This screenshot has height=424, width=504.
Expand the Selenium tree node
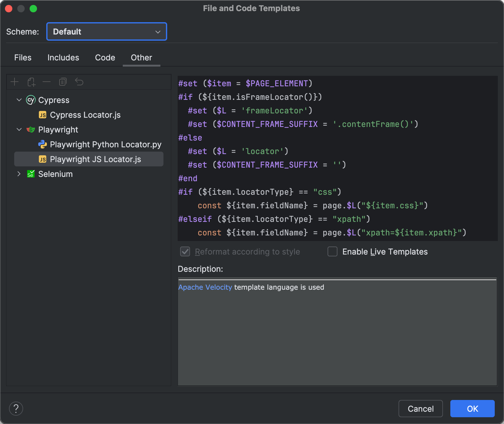click(19, 174)
